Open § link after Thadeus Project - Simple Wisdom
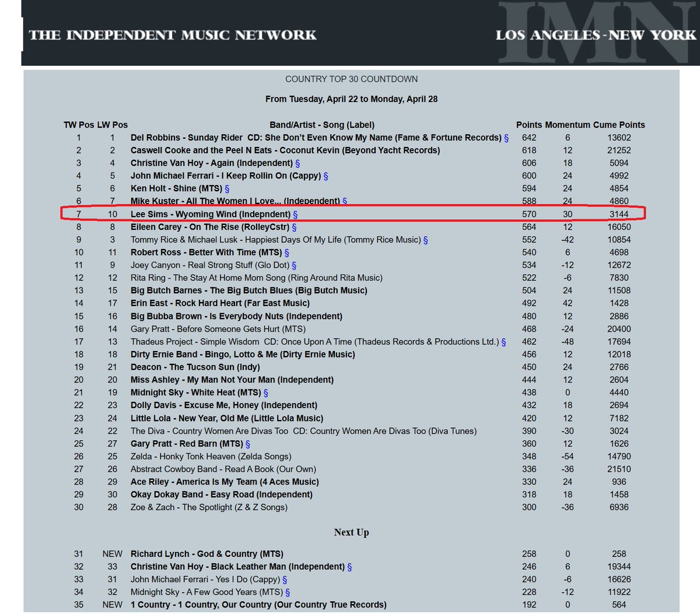 [x=503, y=342]
